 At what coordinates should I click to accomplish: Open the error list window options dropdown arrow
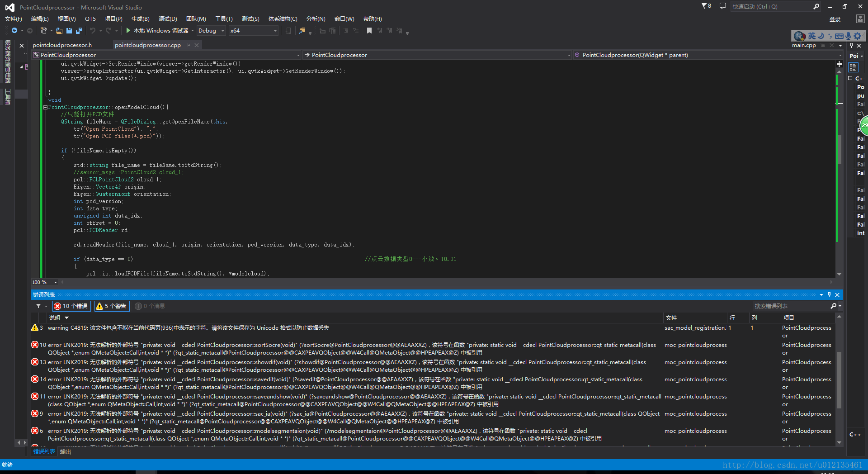pos(821,294)
